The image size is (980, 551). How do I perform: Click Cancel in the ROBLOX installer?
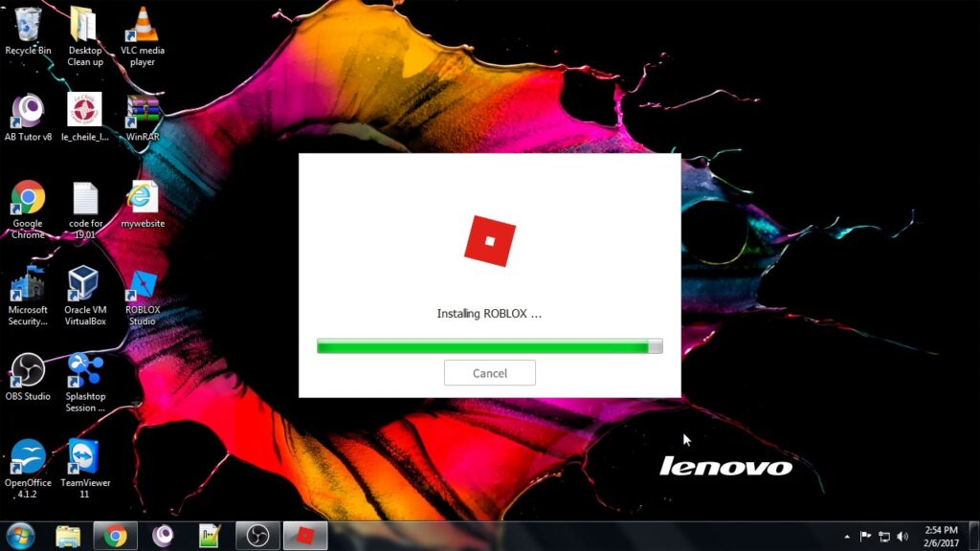click(x=489, y=373)
